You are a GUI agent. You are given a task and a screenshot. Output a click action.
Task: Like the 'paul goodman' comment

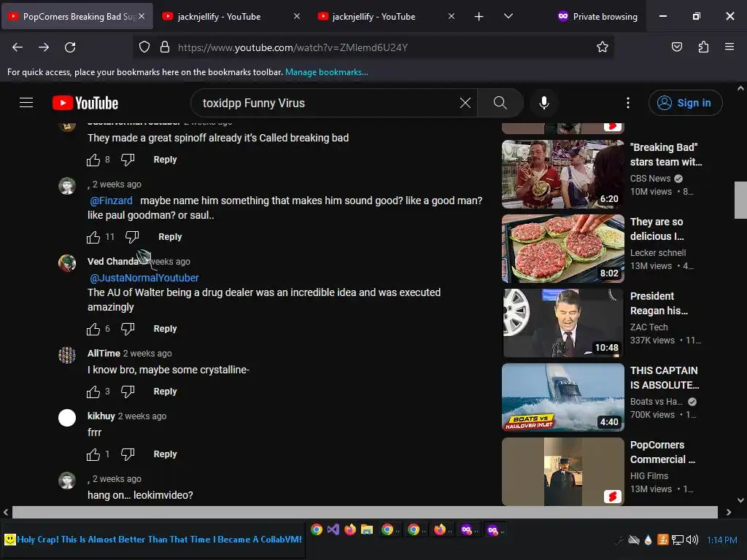click(93, 237)
